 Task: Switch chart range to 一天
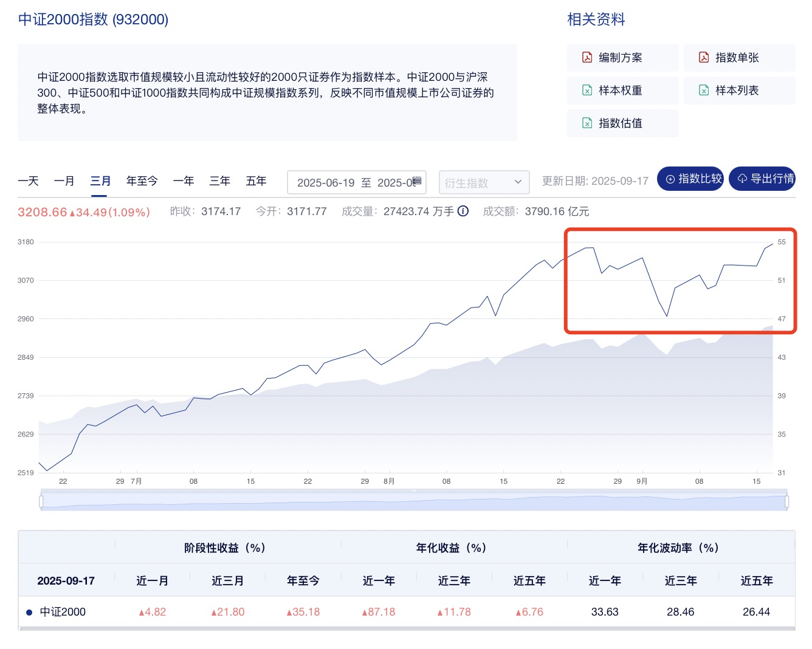29,181
